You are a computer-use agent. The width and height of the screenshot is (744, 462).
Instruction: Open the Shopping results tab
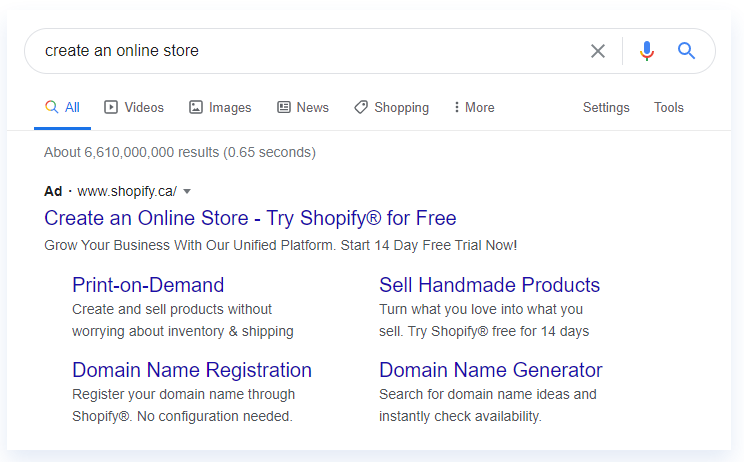coord(391,108)
